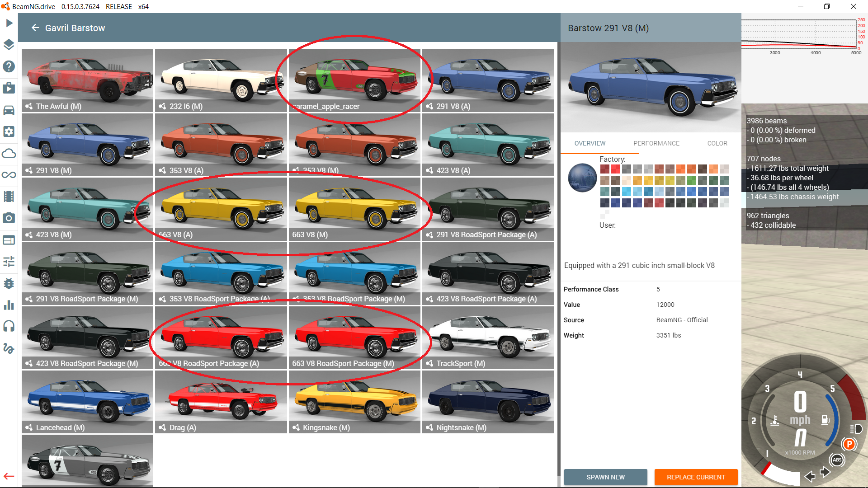Click the cloud environment icon
Viewport: 868px width, 488px height.
pyautogui.click(x=9, y=154)
